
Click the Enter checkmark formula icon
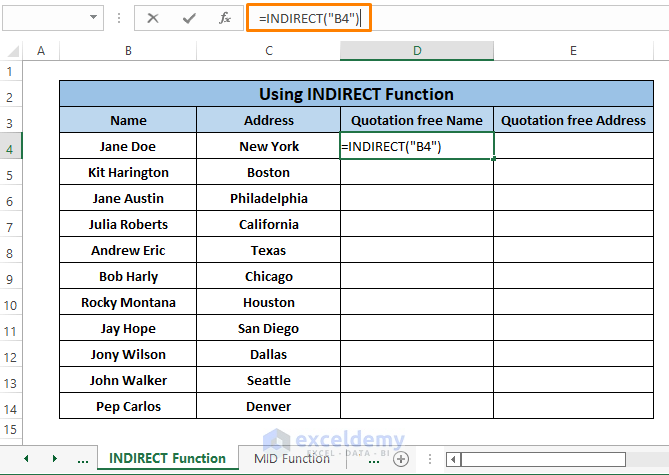pyautogui.click(x=189, y=18)
